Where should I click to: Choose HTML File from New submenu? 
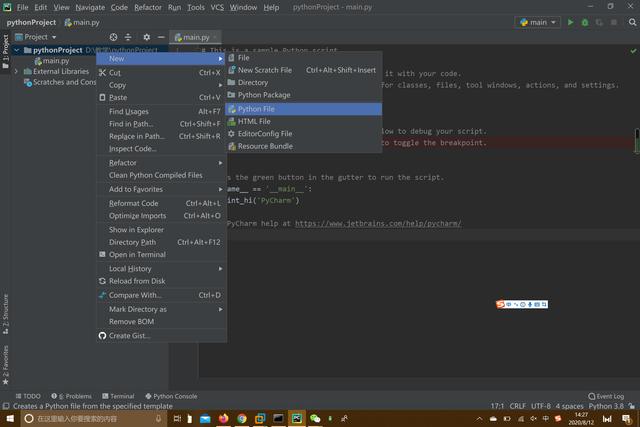point(303,121)
